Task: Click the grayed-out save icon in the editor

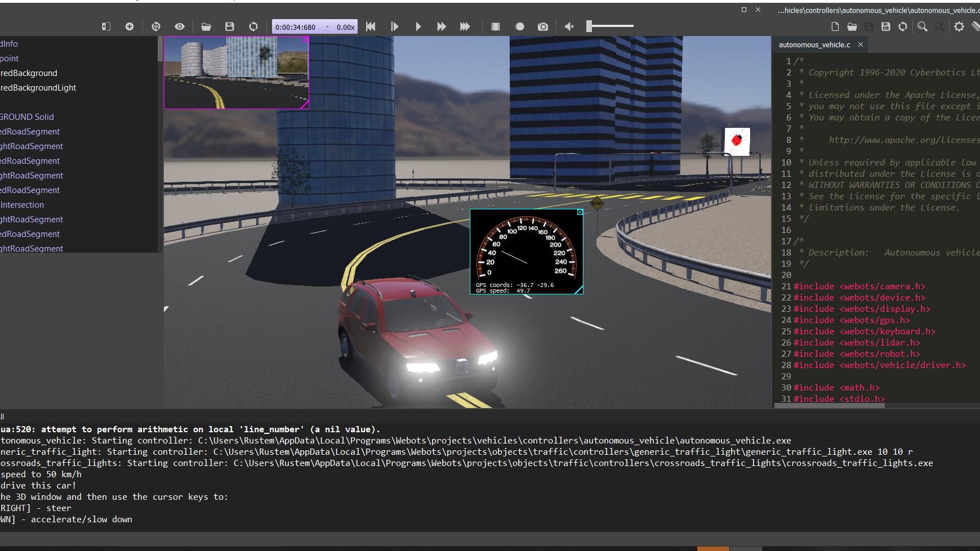Action: [869, 26]
